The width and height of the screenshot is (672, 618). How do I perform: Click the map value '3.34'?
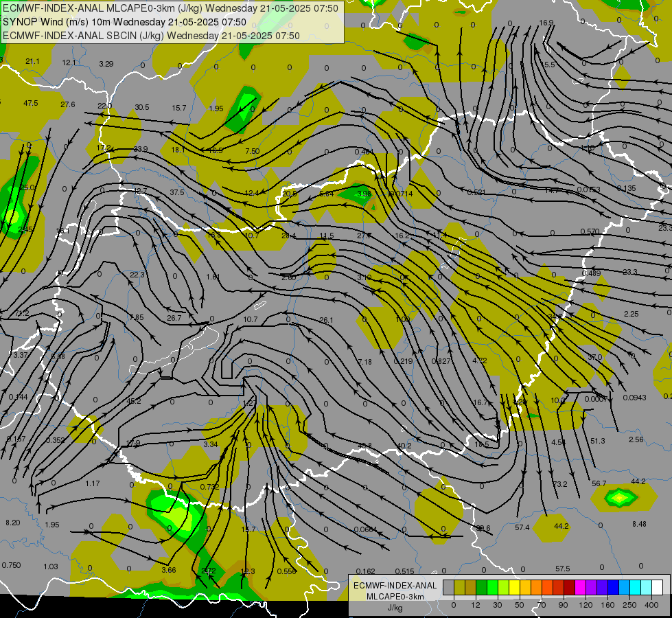click(211, 444)
